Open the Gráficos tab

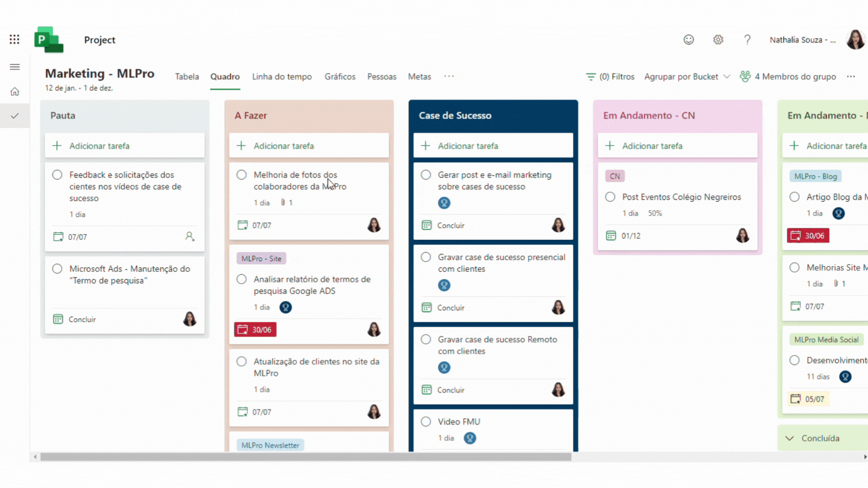coord(340,77)
